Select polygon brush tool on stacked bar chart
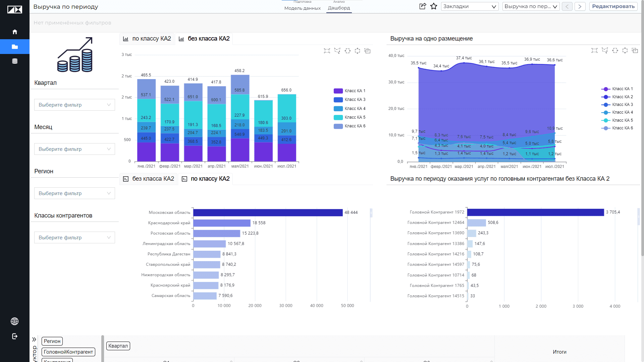The height and width of the screenshot is (362, 644). 337,51
